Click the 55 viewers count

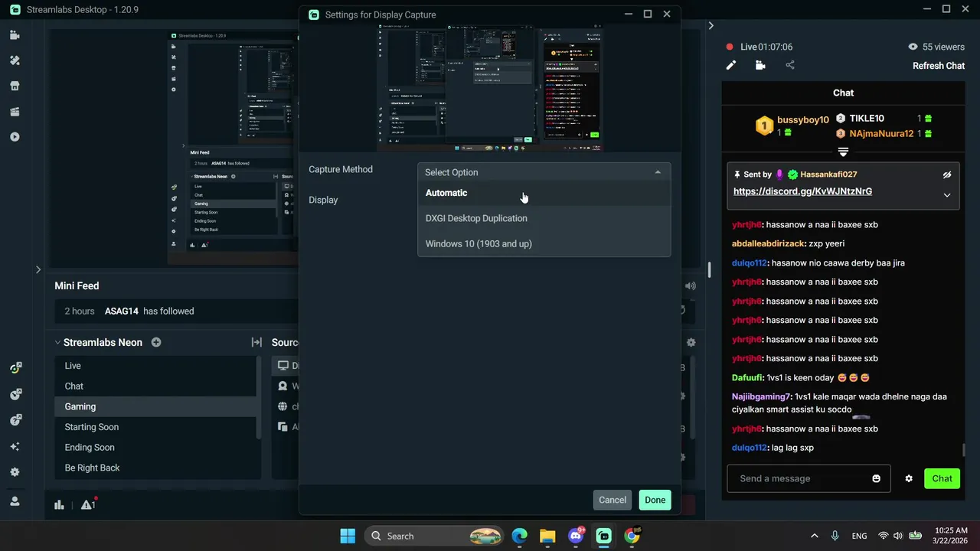943,47
